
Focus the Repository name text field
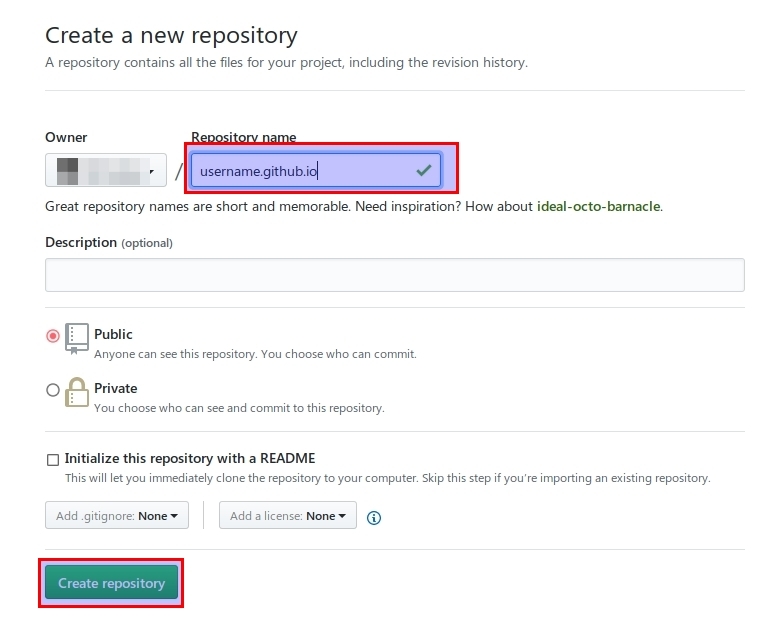[300, 171]
